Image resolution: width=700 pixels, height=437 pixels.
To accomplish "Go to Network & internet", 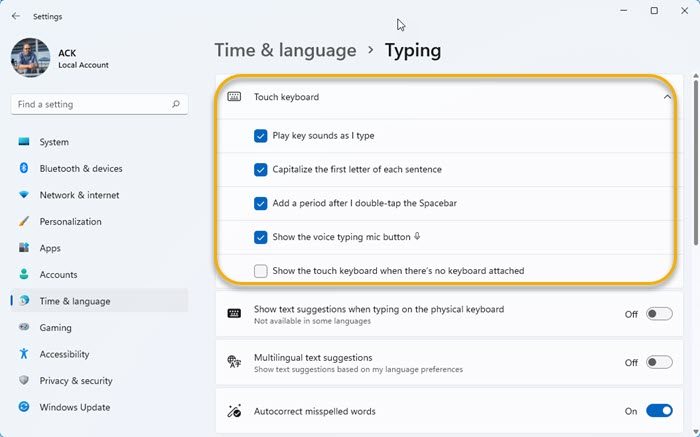I will tap(99, 195).
